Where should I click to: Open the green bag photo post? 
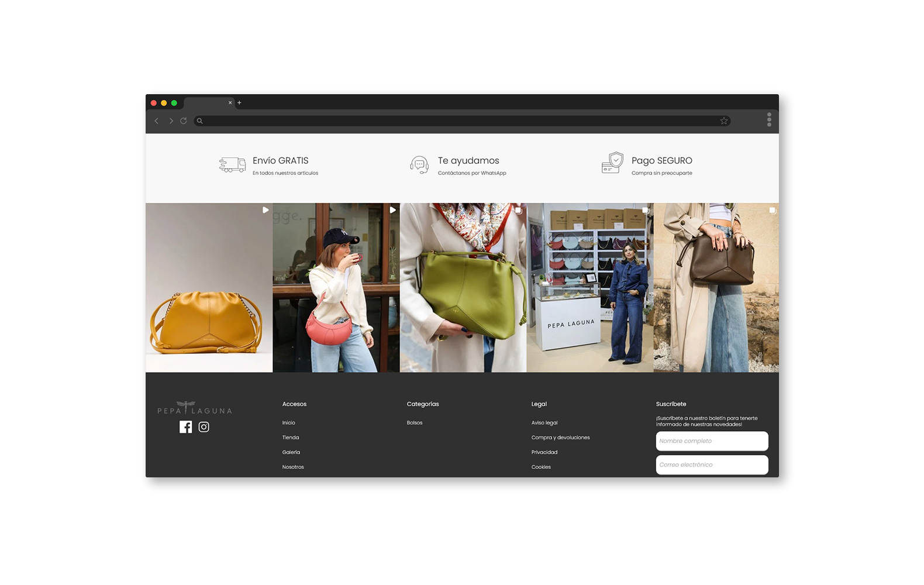463,287
